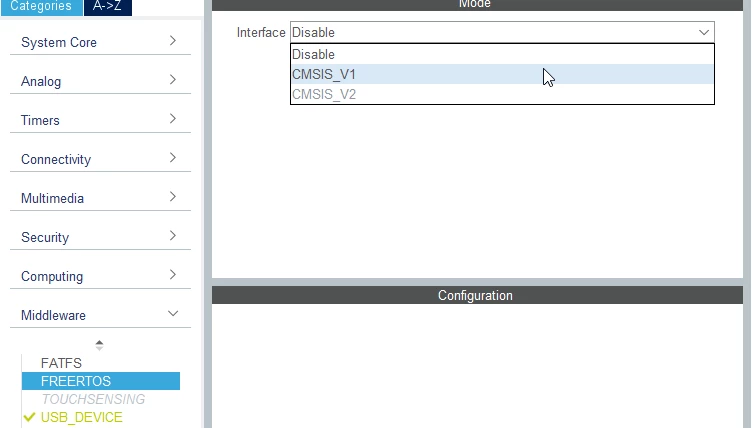Expand the Timers category
Screen dimensions: 752x428
point(100,120)
